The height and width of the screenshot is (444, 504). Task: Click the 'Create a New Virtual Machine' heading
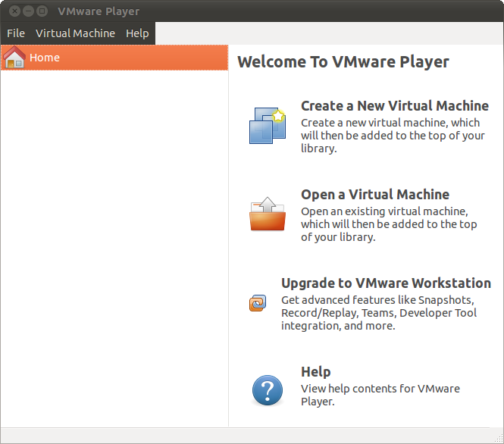point(394,106)
